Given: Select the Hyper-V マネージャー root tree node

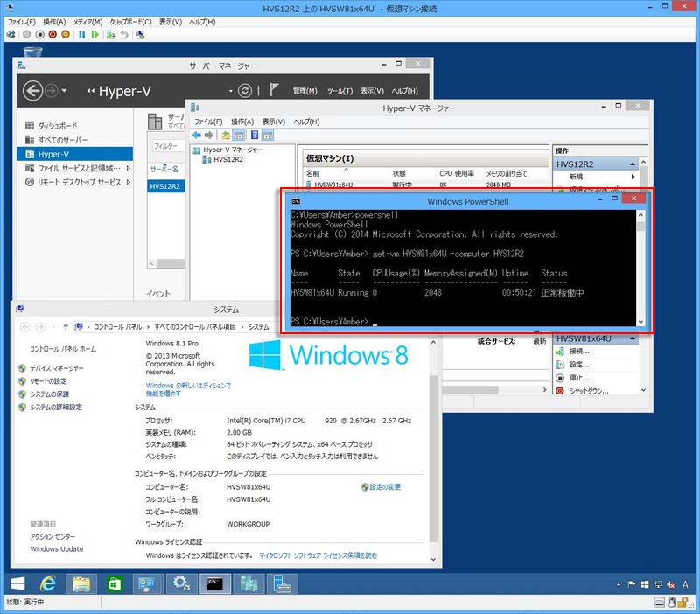Looking at the screenshot, I should tap(233, 150).
